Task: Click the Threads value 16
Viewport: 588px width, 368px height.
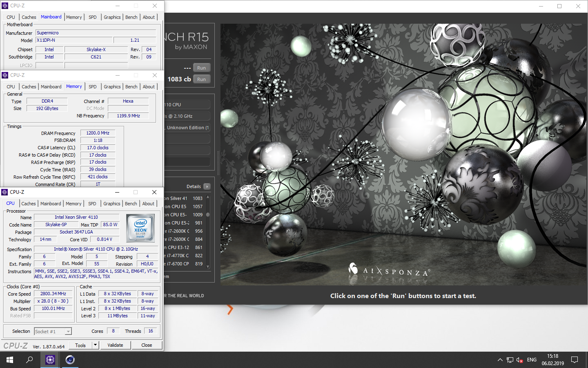Action: [x=150, y=331]
